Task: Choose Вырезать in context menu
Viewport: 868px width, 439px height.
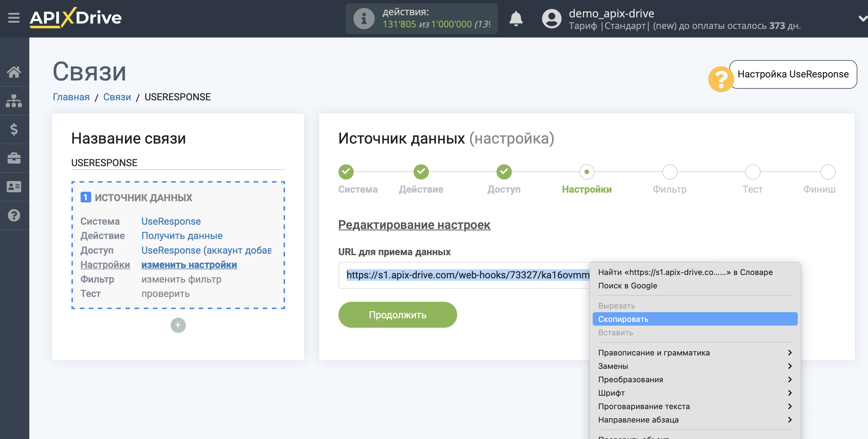Action: (695, 306)
